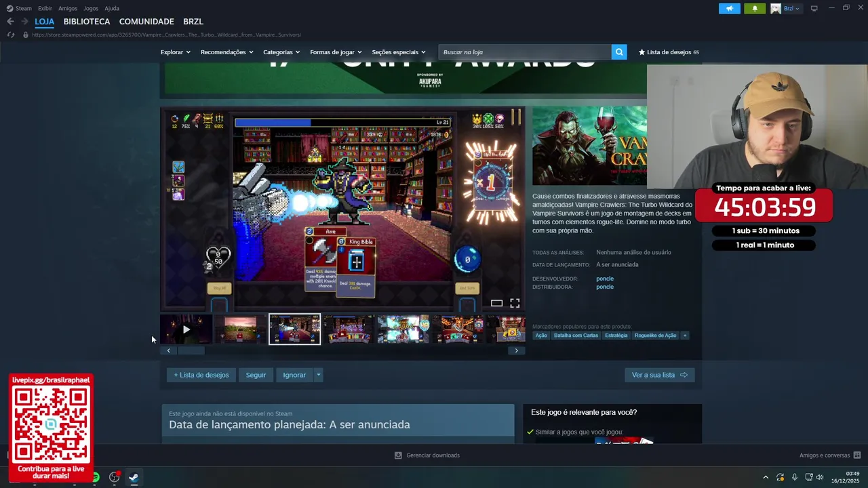The height and width of the screenshot is (488, 868).
Task: Open the Brzl account dropdown arrow
Action: 797,9
